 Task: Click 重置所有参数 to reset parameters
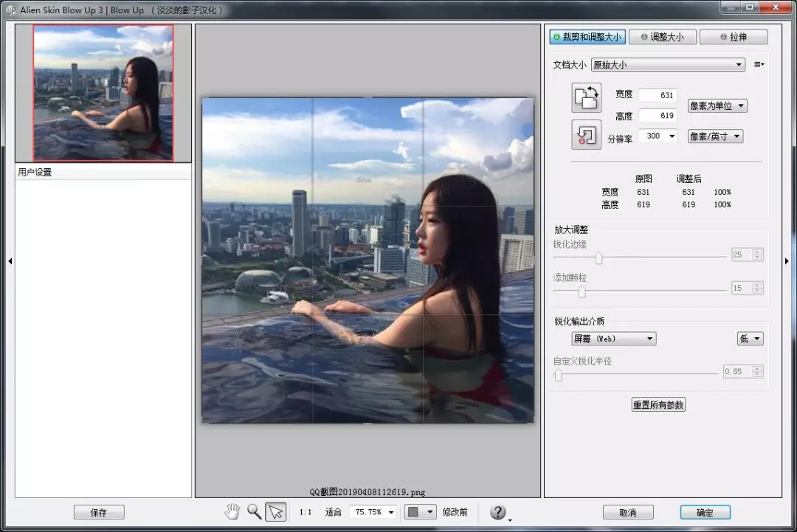[x=658, y=404]
